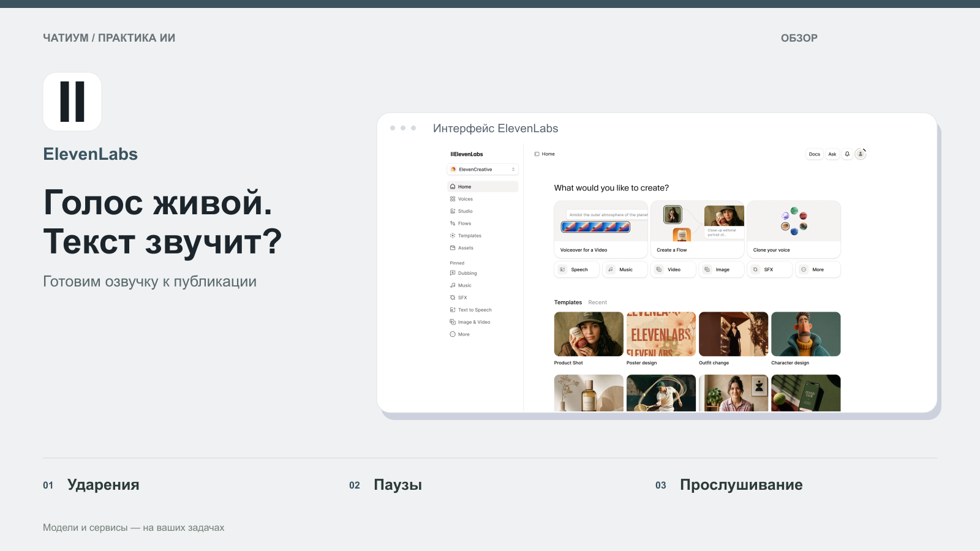Select the Video creation button
The width and height of the screenshot is (980, 551).
(673, 269)
